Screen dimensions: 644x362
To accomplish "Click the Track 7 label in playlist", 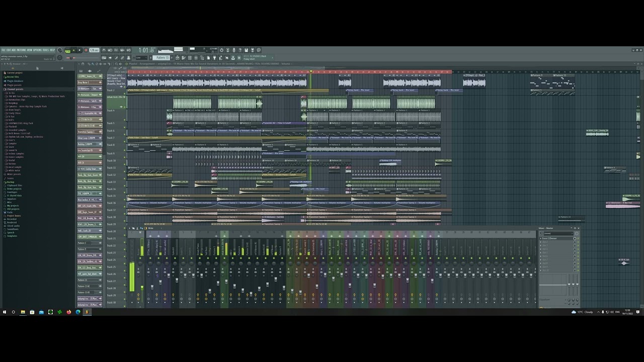I will click(111, 138).
